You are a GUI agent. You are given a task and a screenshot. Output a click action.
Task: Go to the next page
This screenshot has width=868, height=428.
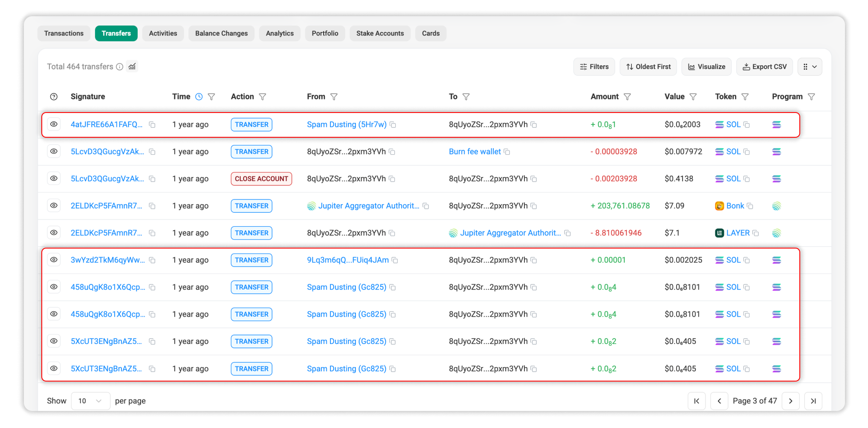[x=790, y=401]
